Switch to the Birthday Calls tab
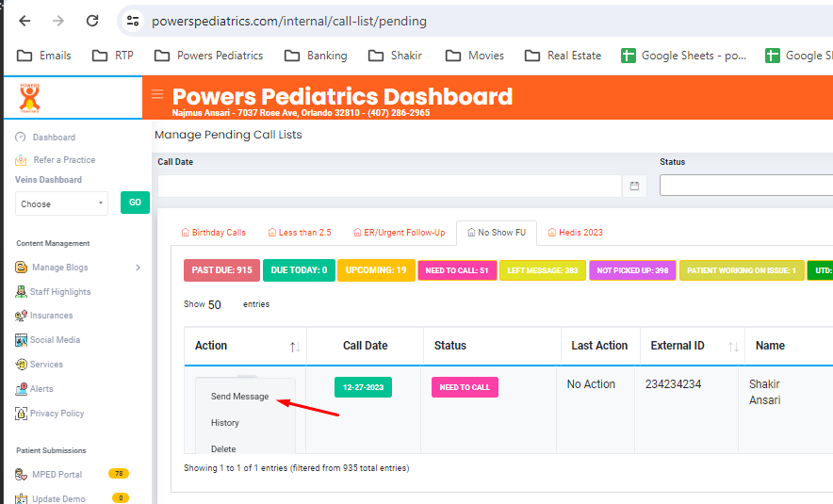 point(213,233)
